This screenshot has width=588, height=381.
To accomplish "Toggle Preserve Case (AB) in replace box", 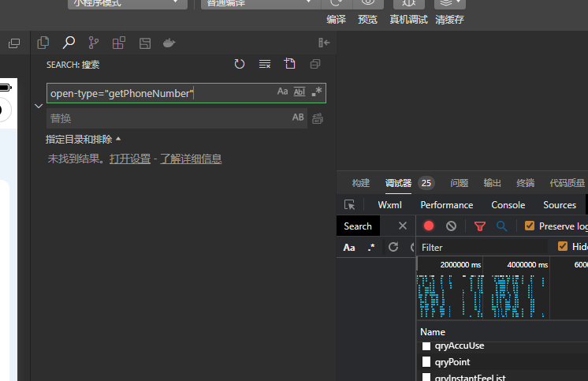I will [298, 118].
